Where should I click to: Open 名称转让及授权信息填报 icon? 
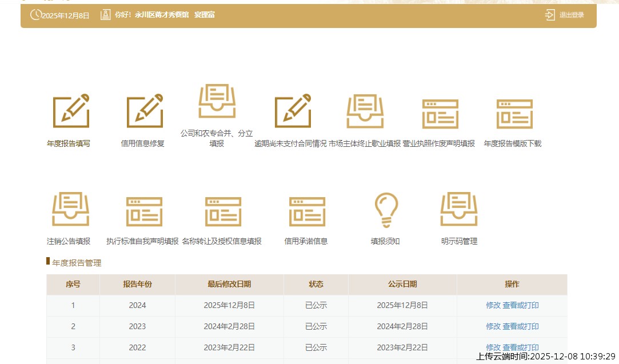pos(223,211)
